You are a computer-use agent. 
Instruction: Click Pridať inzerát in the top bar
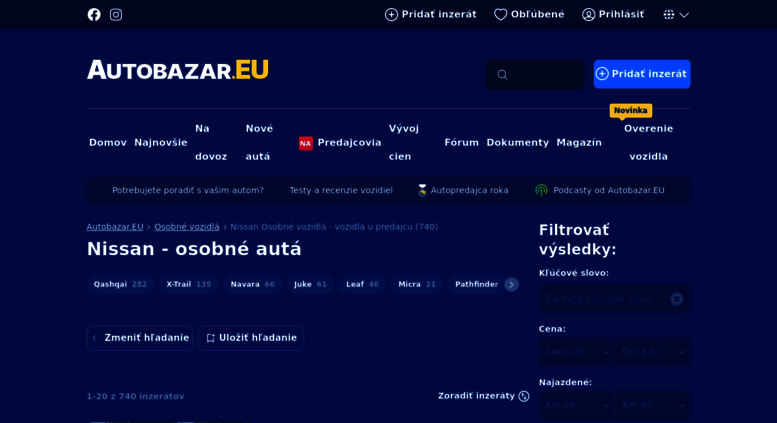tap(431, 14)
